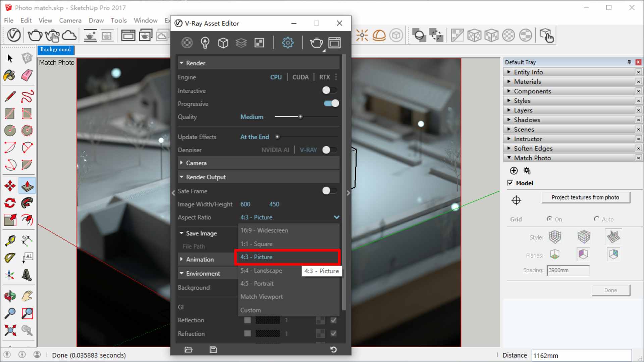
Task: Open the V-Ray Lights panel
Action: [205, 43]
